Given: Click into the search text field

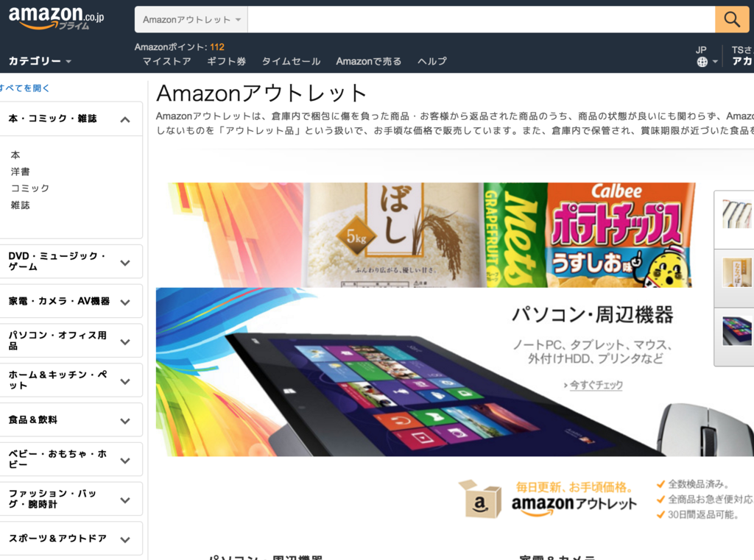Looking at the screenshot, I should click(482, 20).
